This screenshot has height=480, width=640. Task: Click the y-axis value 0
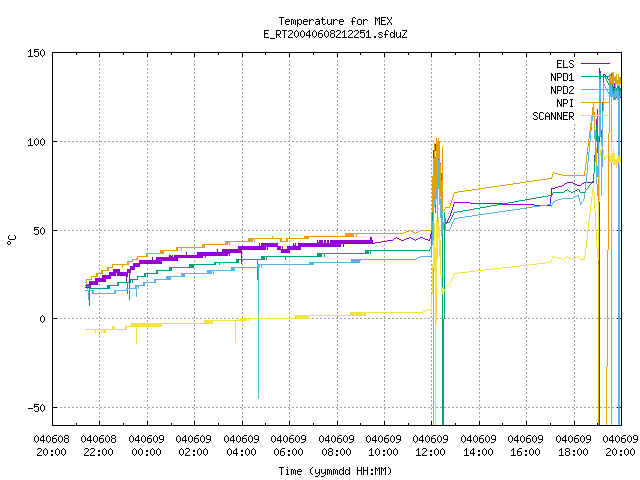coord(42,319)
